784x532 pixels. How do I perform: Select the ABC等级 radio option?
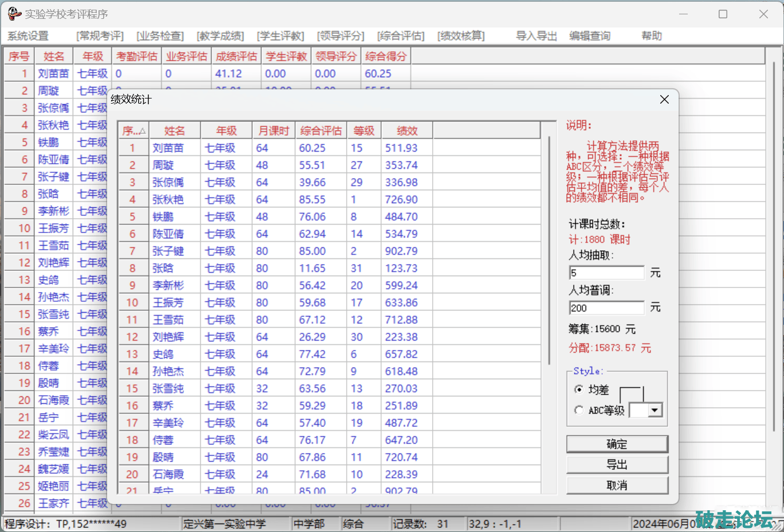(x=579, y=410)
